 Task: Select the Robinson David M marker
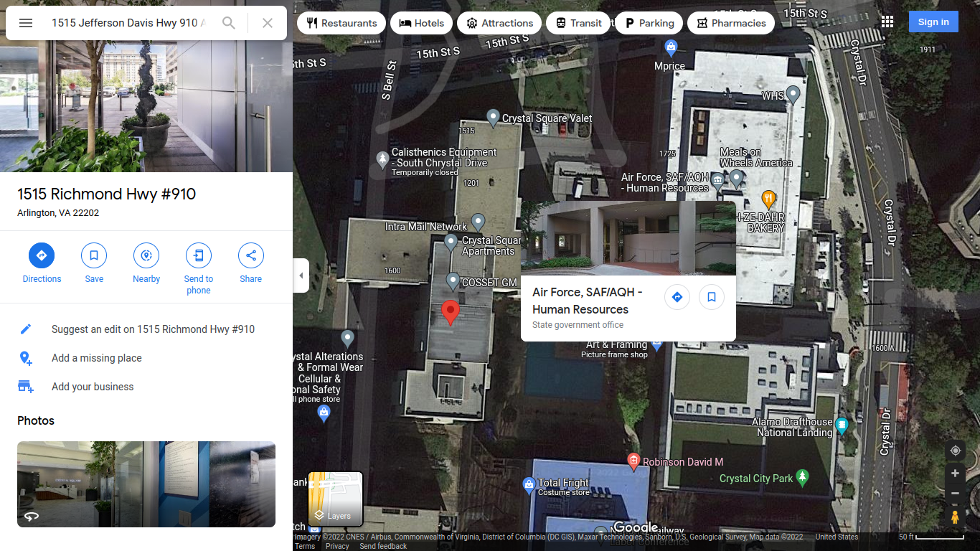coord(633,461)
